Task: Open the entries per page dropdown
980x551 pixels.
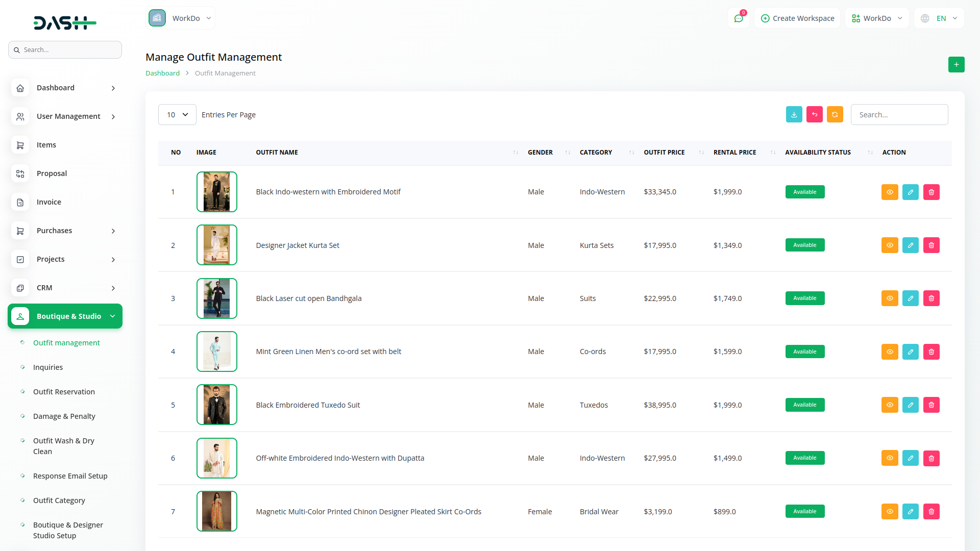Action: coord(177,115)
